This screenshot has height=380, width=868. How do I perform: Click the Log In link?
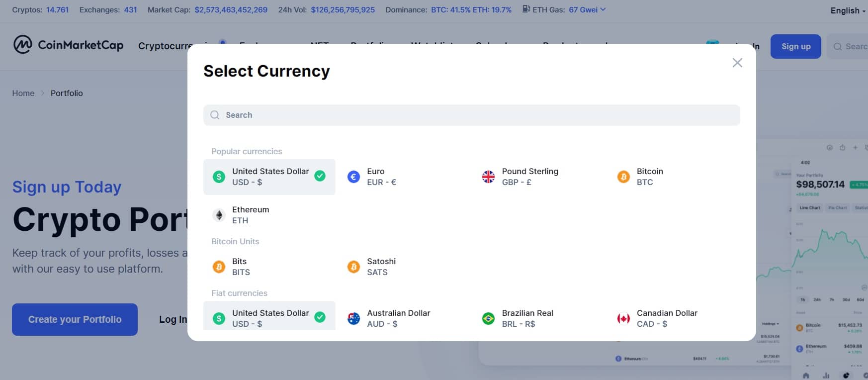[173, 319]
